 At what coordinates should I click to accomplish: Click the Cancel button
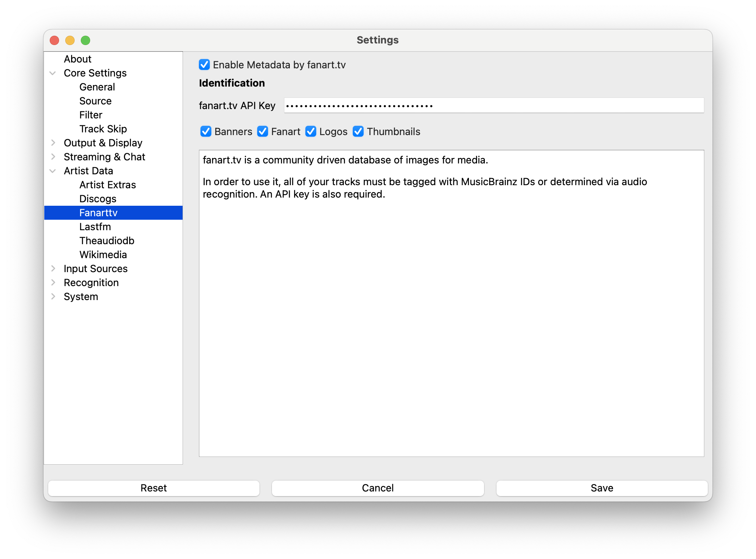click(x=378, y=488)
